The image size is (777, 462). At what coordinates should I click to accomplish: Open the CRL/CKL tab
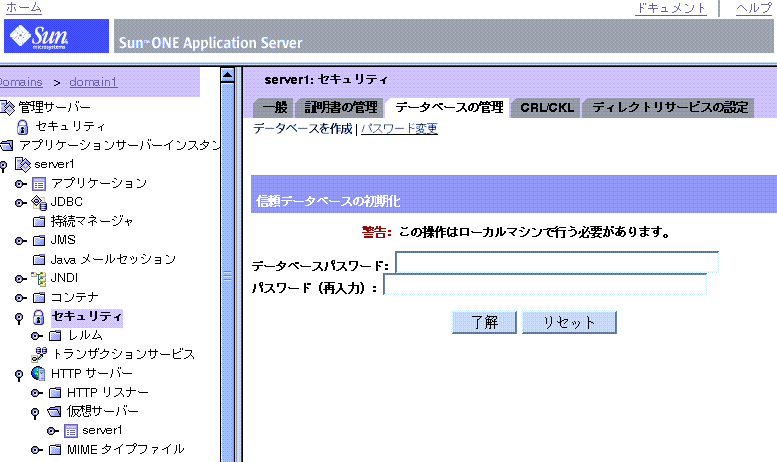click(547, 108)
